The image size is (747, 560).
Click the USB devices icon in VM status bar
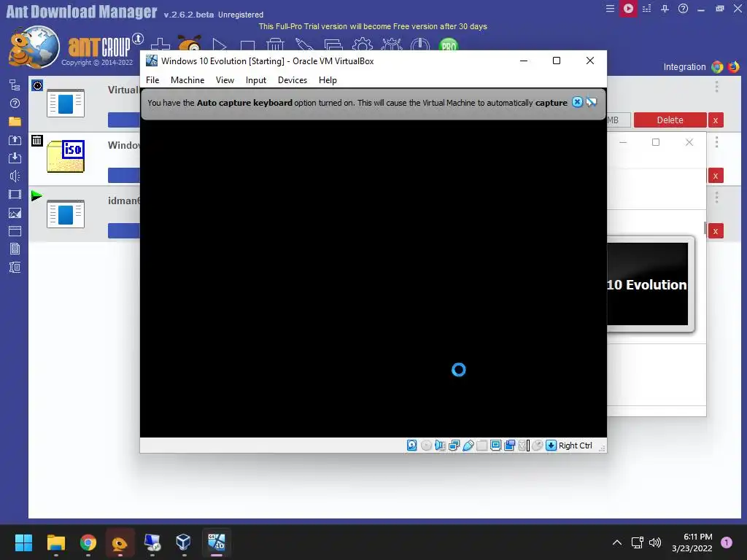468,446
